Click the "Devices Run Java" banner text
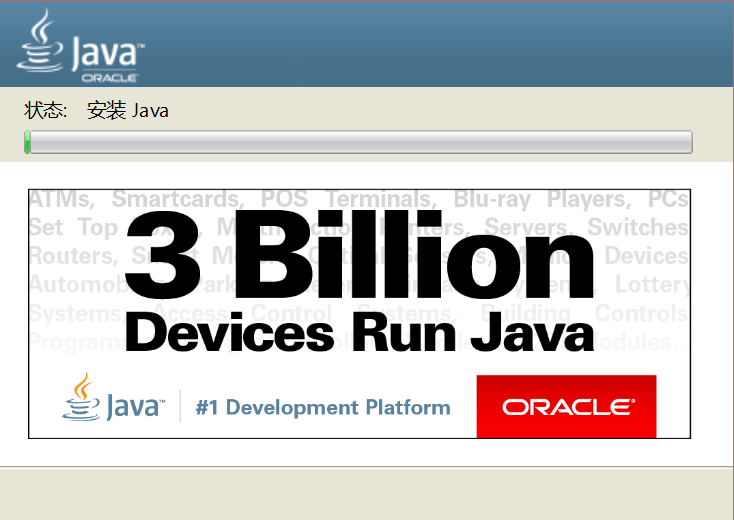Screen dimensions: 734x520 pos(360,333)
